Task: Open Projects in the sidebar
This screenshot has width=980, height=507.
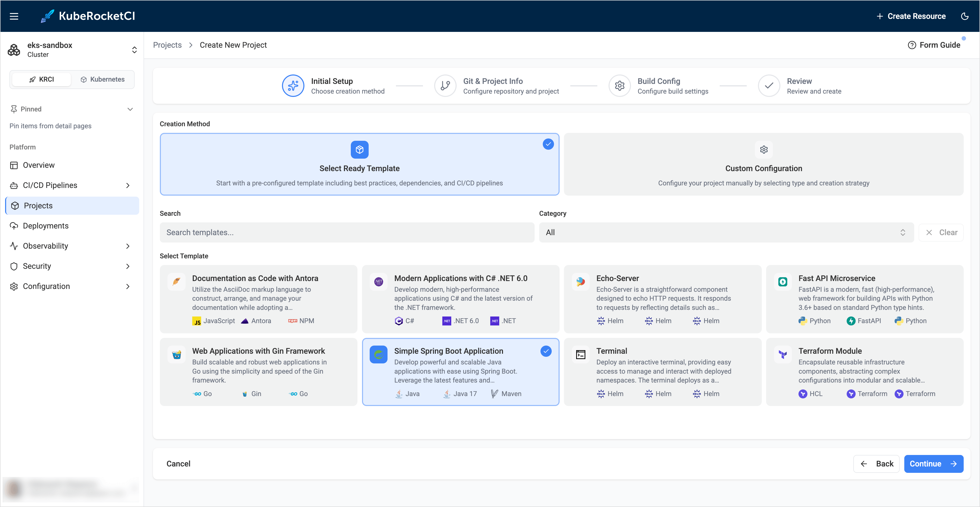Action: pos(72,206)
